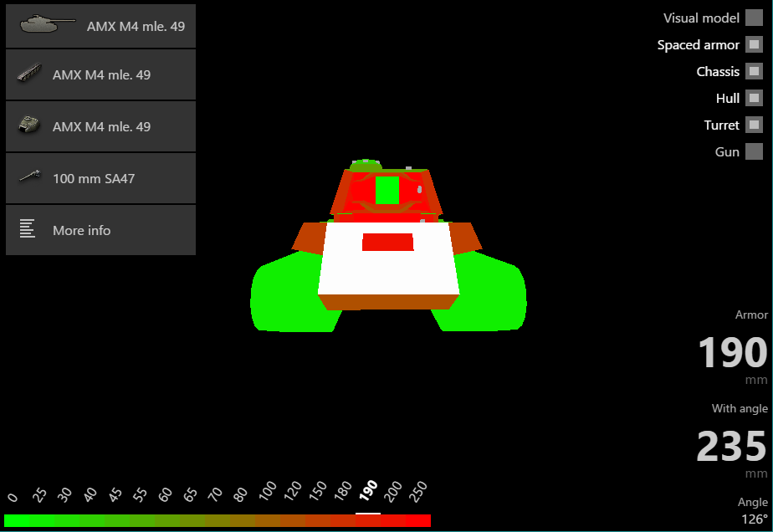The image size is (773, 532).
Task: Click the 25 legend scale label
Action: pos(39,494)
